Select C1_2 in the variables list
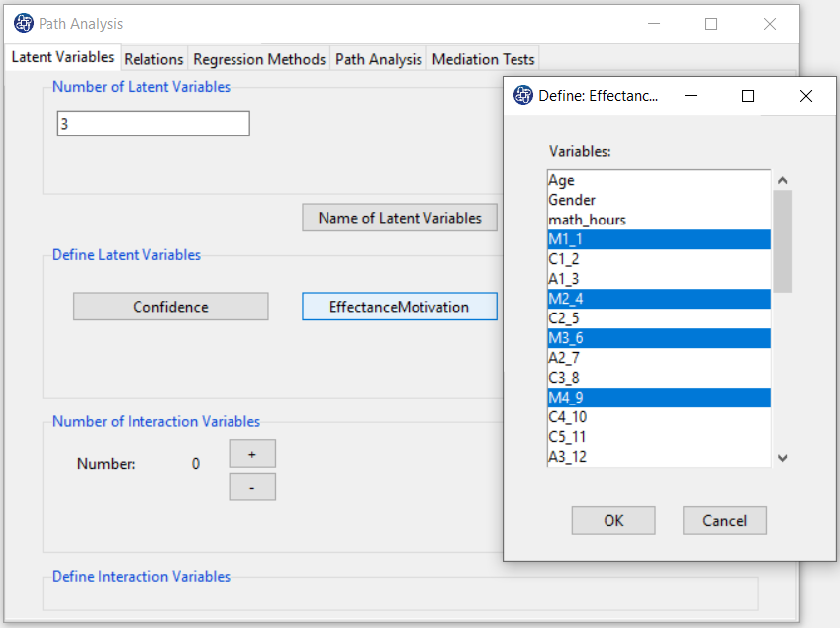Screen dimensions: 840x628 [x=659, y=260]
